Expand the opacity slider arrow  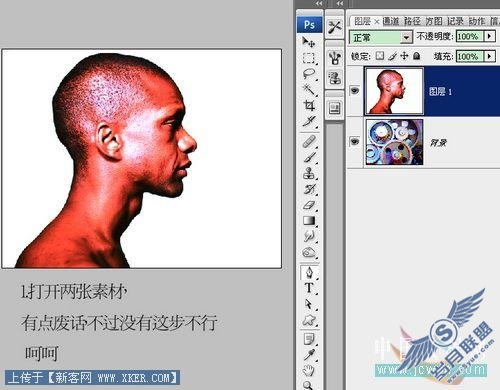[x=489, y=36]
